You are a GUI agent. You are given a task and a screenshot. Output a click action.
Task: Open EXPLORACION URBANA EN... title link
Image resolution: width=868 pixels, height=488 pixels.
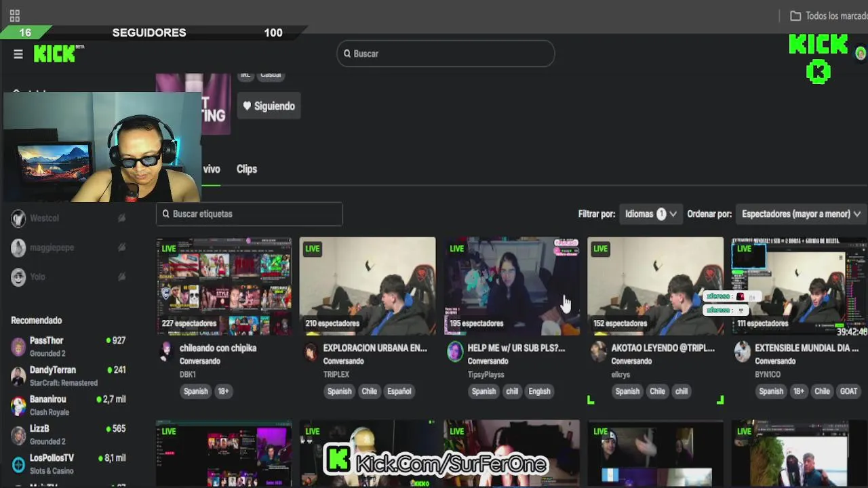click(x=375, y=348)
